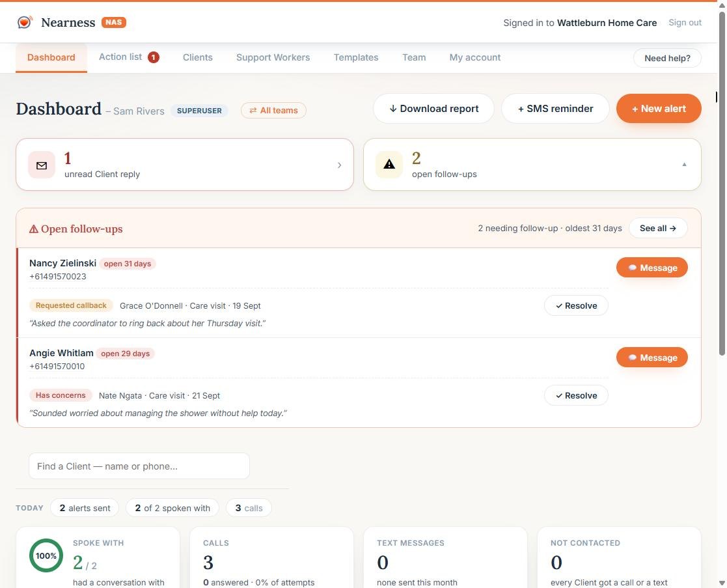Click the Sign out link
This screenshot has width=727, height=588.
click(x=685, y=23)
